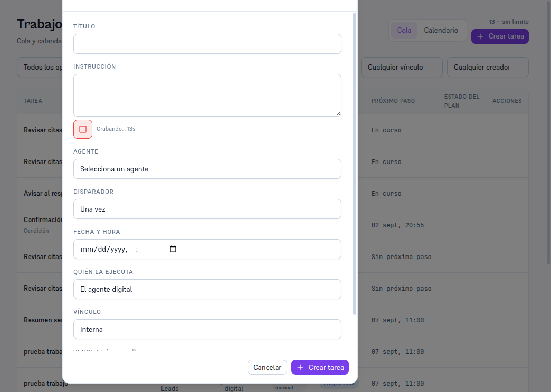Click the Acciones column header
The image size is (551, 392).
tap(507, 101)
